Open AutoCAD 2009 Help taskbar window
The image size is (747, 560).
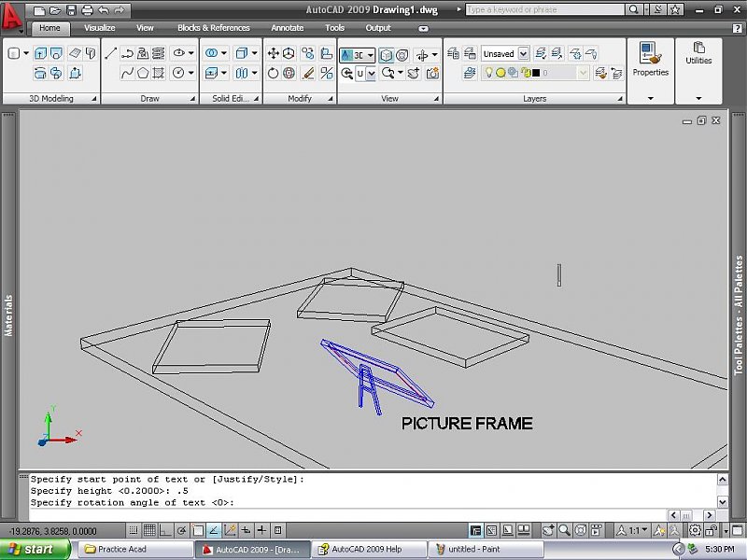coord(369,549)
